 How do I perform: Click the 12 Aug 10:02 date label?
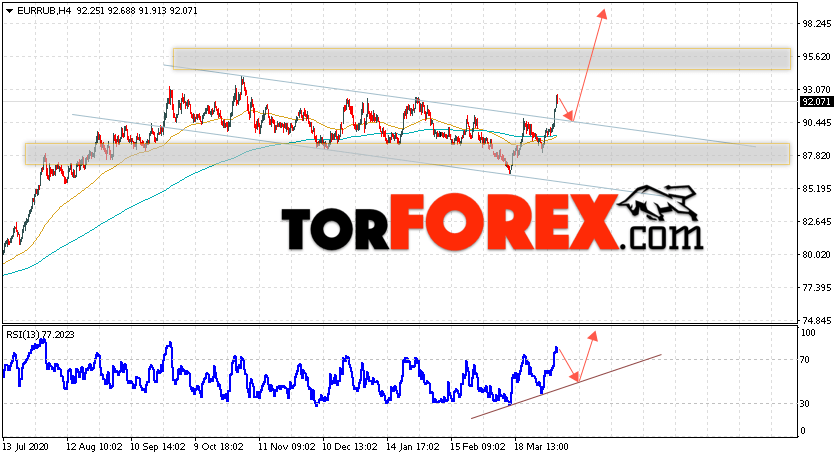[95, 446]
